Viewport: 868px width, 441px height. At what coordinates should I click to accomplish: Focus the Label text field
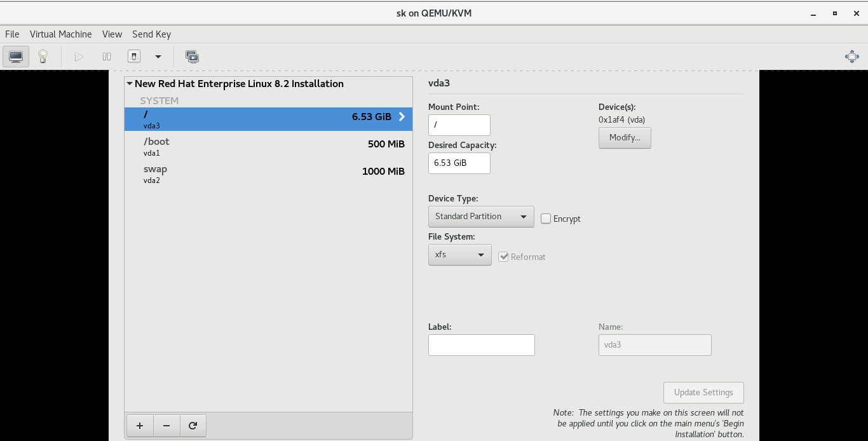click(482, 345)
